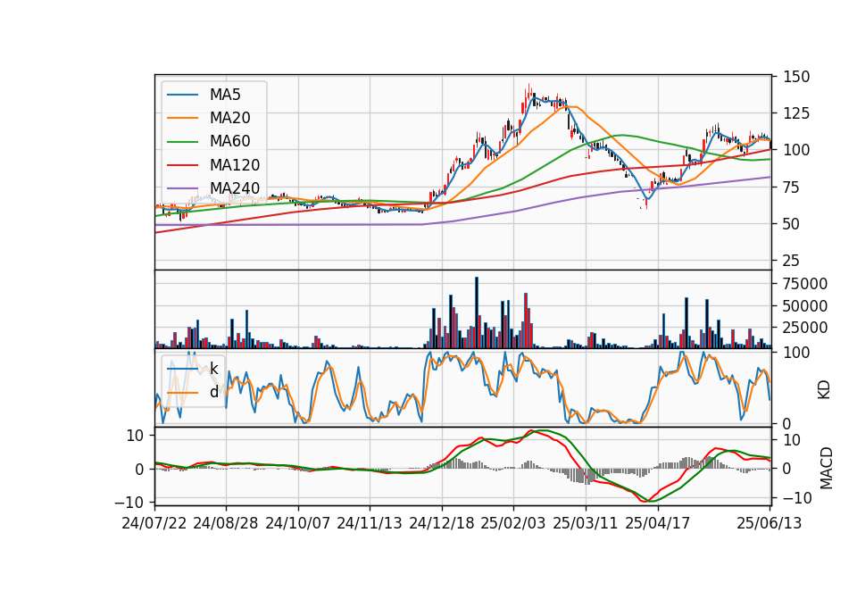
Task: Click the 50000 volume axis label
Action: 805,306
